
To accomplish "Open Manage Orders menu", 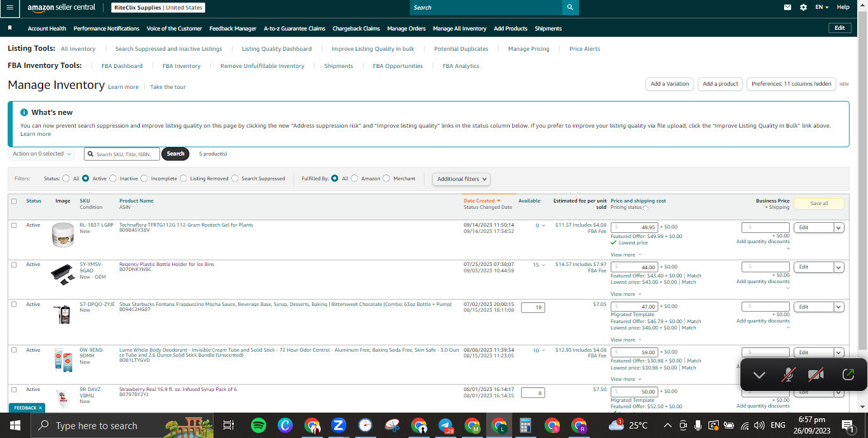I will pos(406,29).
